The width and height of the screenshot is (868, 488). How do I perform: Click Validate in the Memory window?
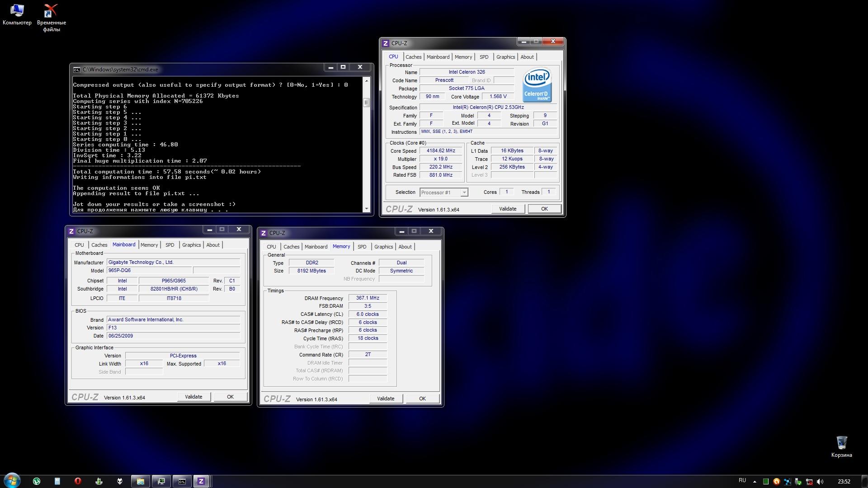pyautogui.click(x=386, y=399)
